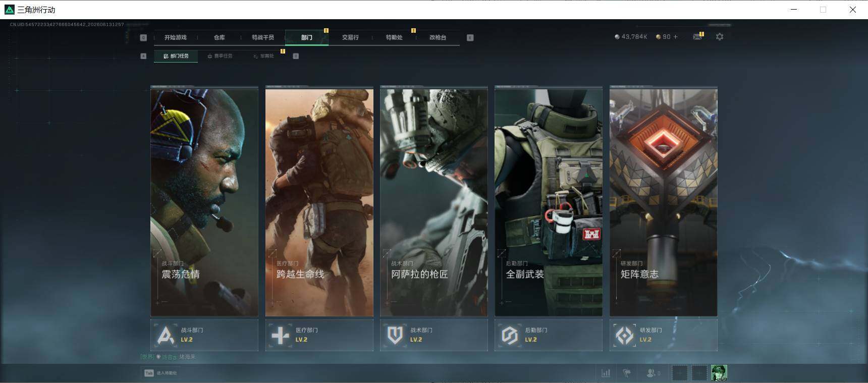Select the 后勤部门 LV.2 panel
The height and width of the screenshot is (383, 868).
(x=549, y=335)
